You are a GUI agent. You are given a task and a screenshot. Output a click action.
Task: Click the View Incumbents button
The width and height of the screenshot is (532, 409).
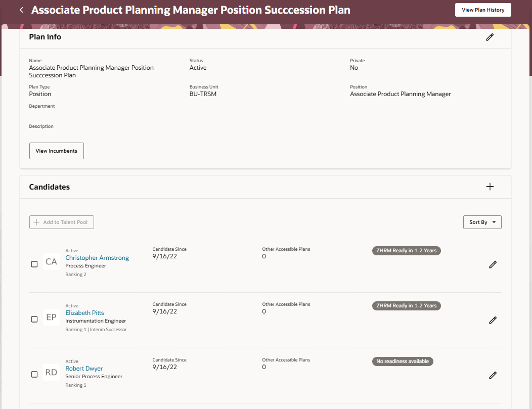coord(57,151)
